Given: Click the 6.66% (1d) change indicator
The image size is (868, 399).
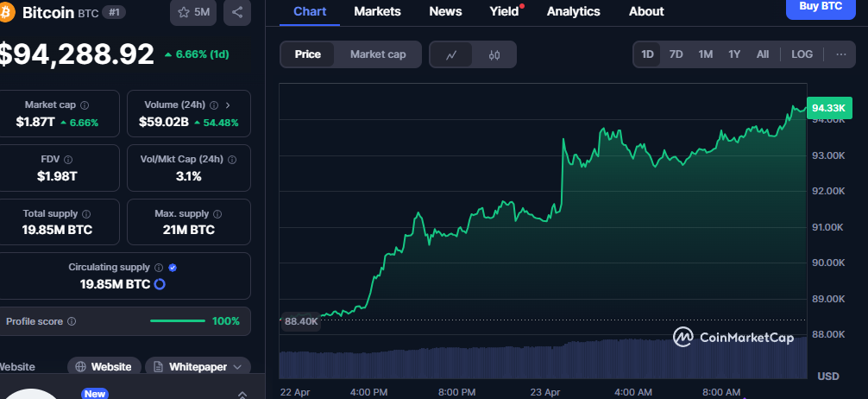Looking at the screenshot, I should [x=197, y=54].
